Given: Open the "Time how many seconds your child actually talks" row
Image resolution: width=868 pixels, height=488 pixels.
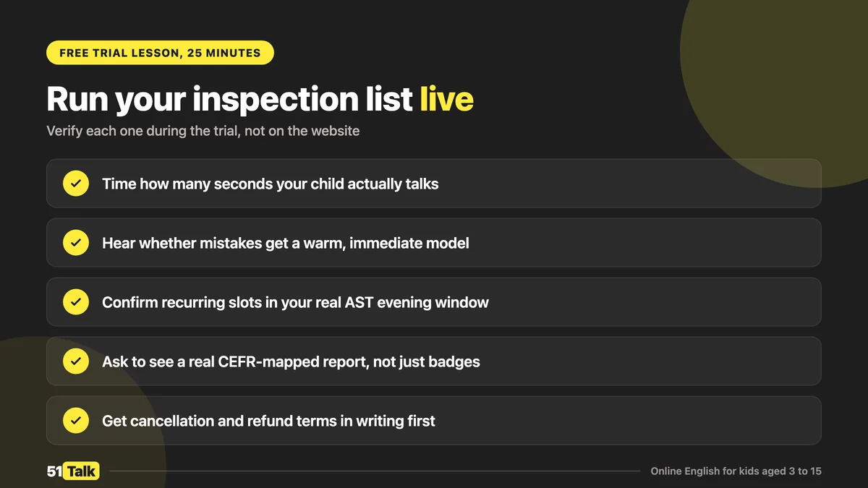Looking at the screenshot, I should coord(434,184).
